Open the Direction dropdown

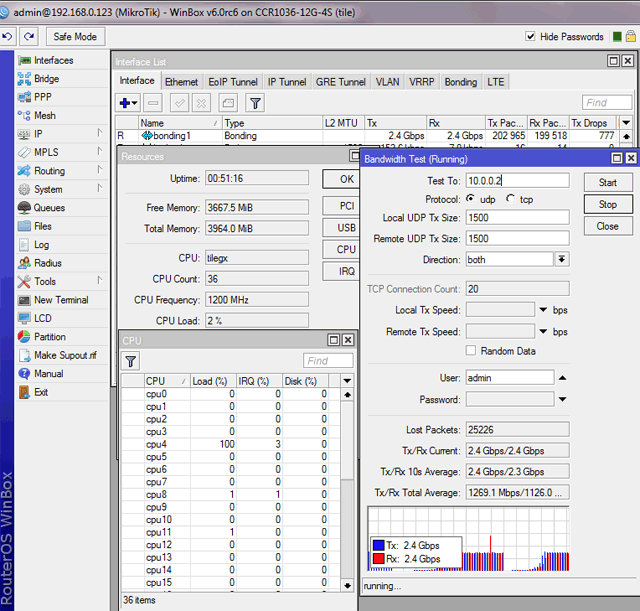(x=562, y=259)
